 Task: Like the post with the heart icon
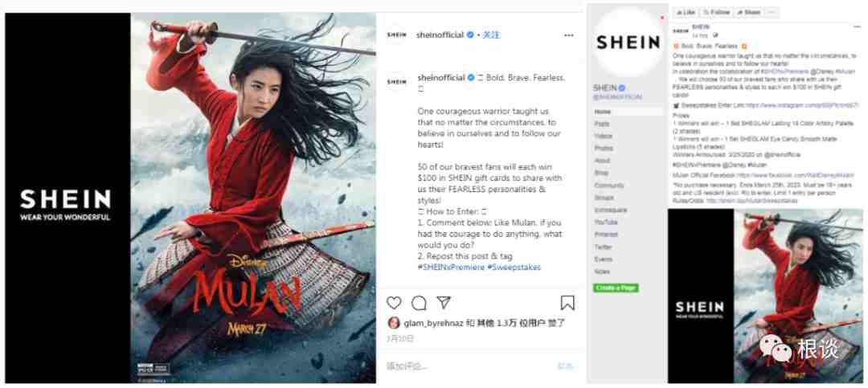click(394, 303)
